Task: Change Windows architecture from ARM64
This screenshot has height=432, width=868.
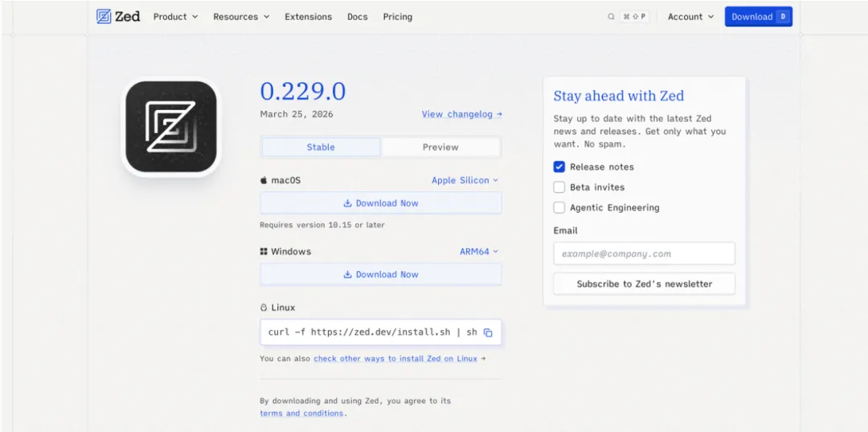Action: pyautogui.click(x=479, y=251)
